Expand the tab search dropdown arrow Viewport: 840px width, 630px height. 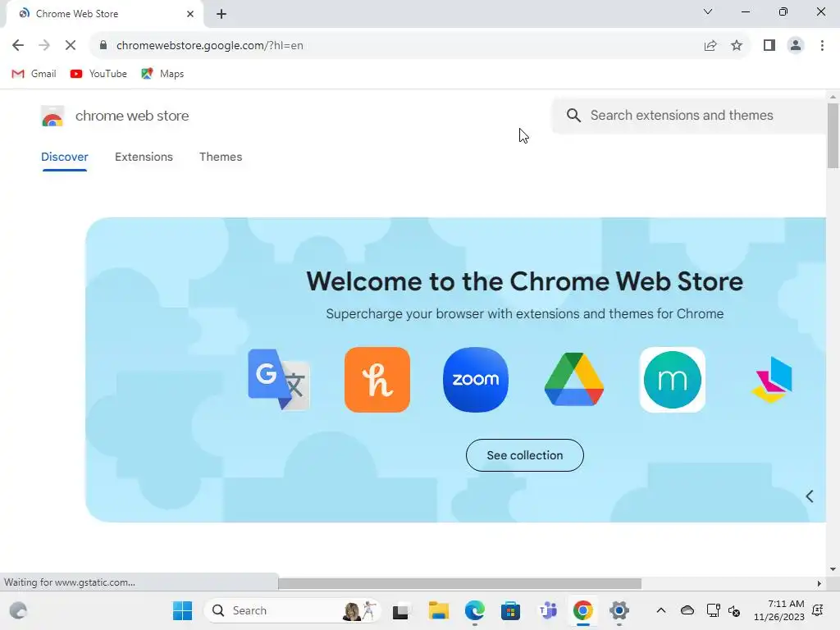click(708, 11)
